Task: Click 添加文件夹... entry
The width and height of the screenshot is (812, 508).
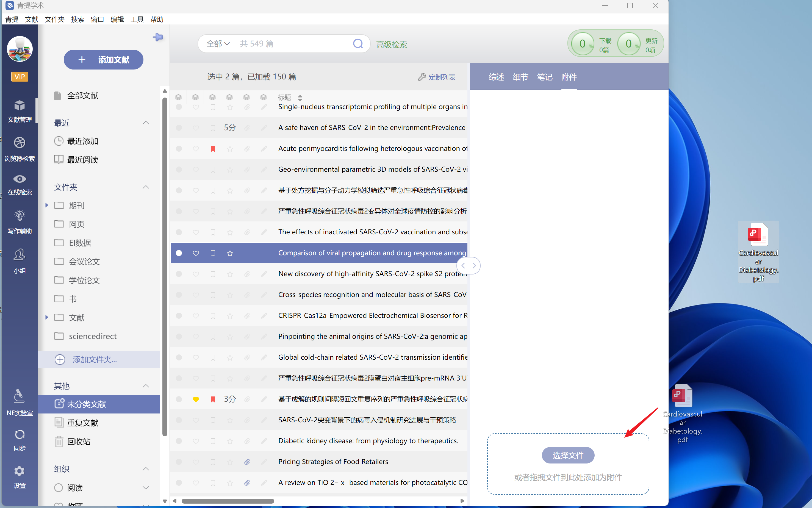Action: [99, 359]
